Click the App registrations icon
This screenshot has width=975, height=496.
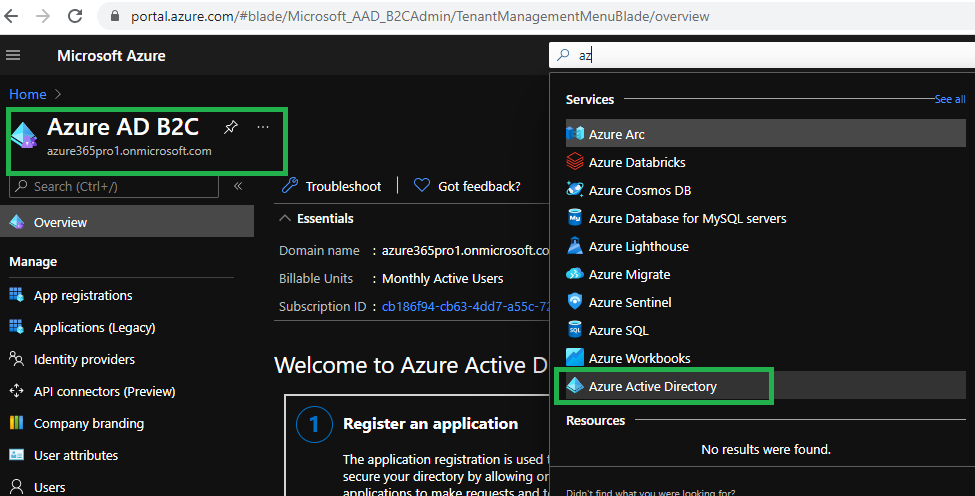pyautogui.click(x=16, y=295)
